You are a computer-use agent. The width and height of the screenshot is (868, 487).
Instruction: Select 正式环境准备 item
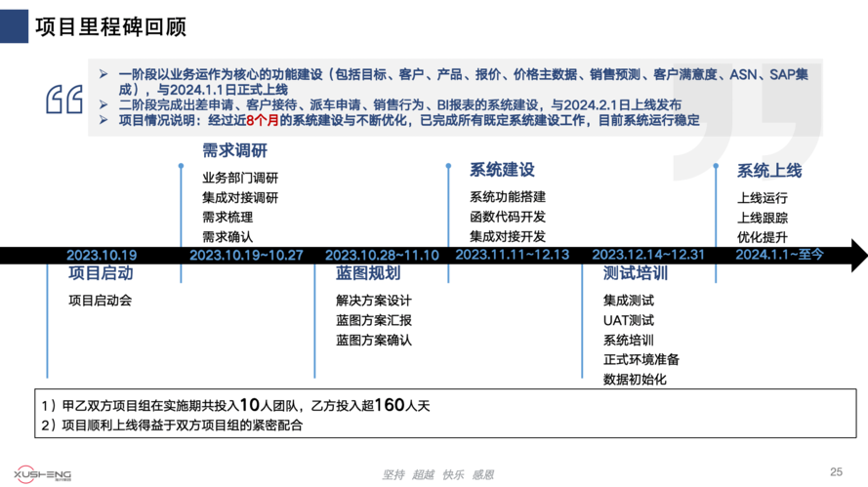641,360
